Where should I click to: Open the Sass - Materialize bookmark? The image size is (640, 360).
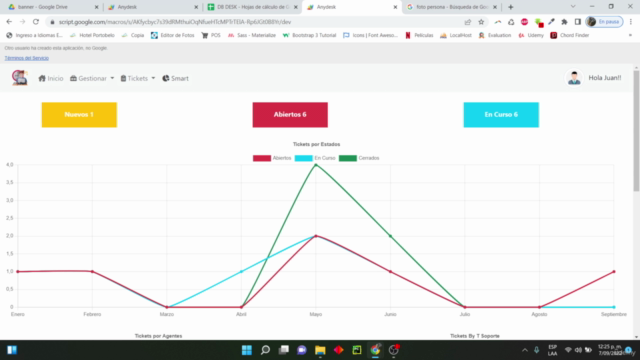pyautogui.click(x=252, y=36)
